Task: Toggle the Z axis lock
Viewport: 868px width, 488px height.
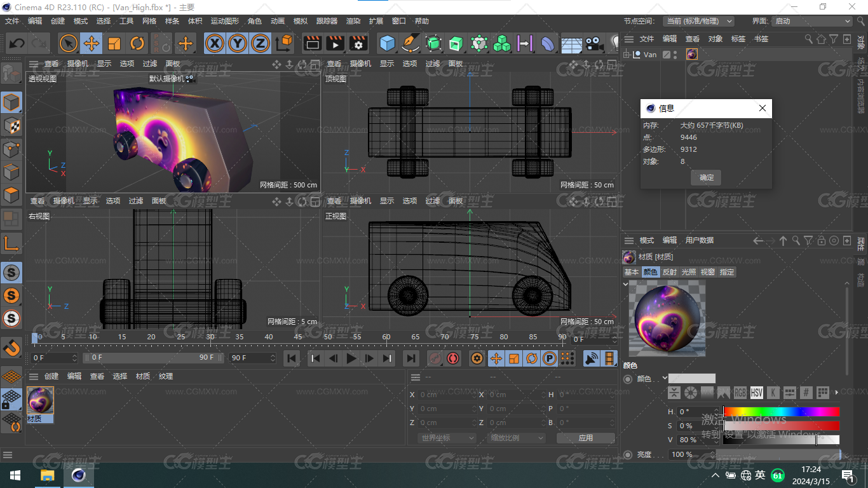Action: click(x=260, y=43)
